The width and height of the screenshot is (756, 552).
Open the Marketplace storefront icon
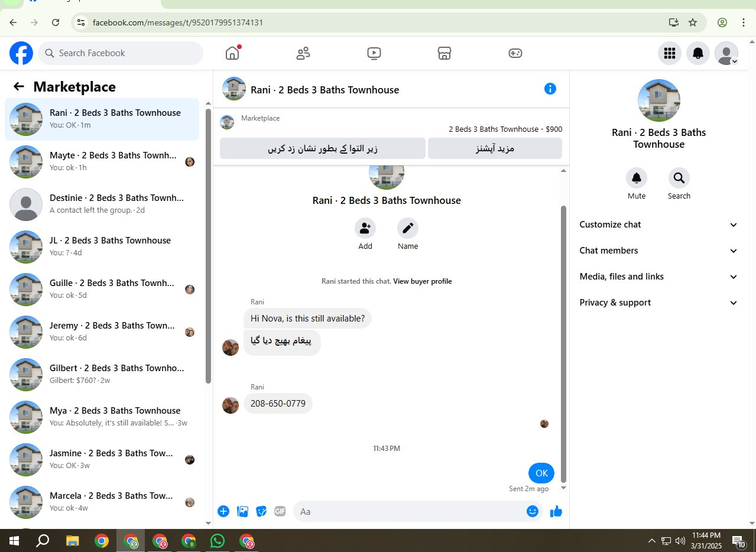(x=444, y=53)
